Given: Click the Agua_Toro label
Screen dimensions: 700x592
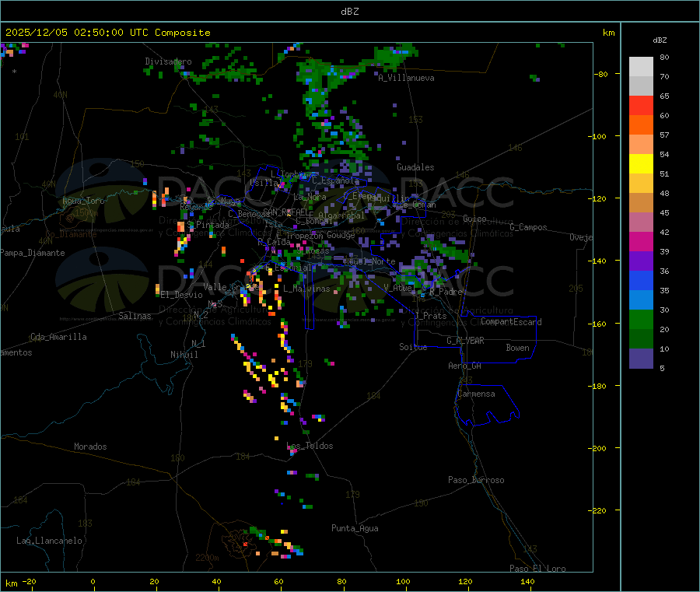Looking at the screenshot, I should point(83,201).
